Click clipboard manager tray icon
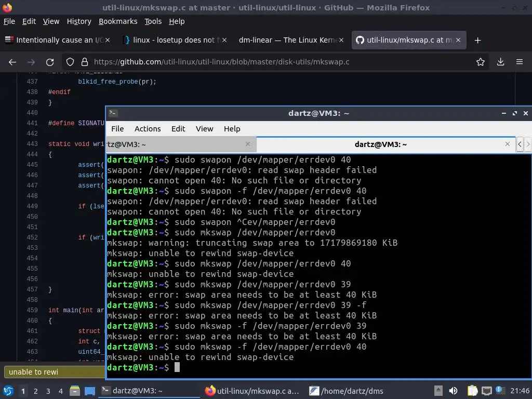Screen dimensions: 532x399 click(472, 391)
